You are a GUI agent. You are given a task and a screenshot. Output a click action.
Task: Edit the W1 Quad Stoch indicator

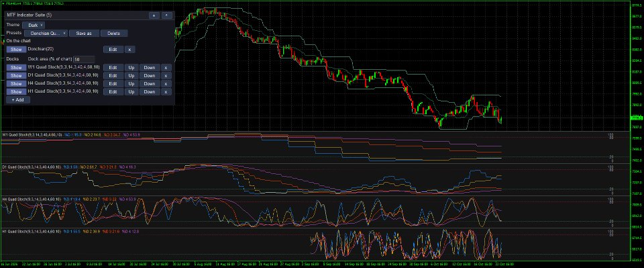click(x=113, y=67)
